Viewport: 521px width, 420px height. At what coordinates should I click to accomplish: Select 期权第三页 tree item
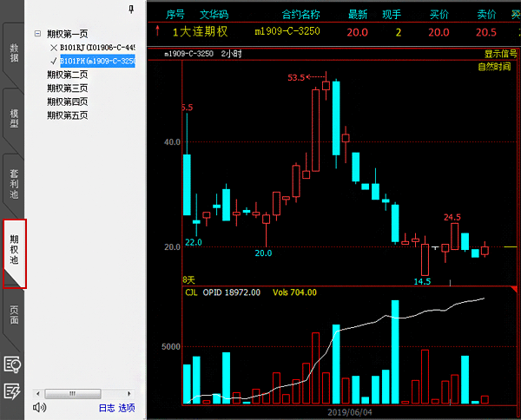(68, 89)
